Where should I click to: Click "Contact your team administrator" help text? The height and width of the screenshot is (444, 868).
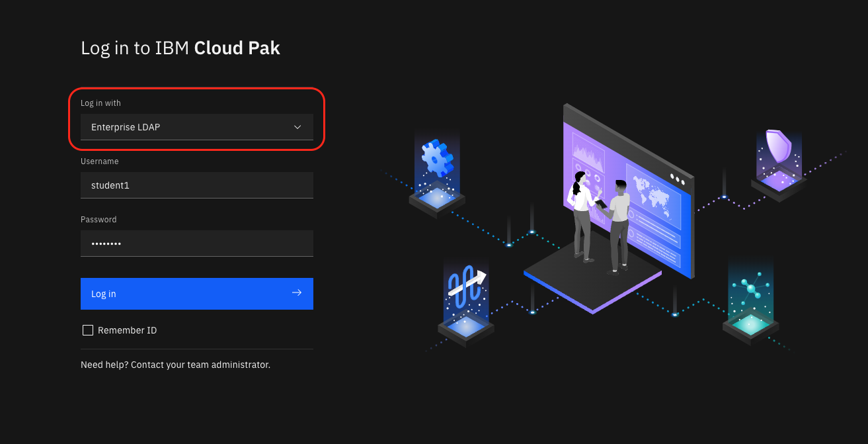[200, 365]
